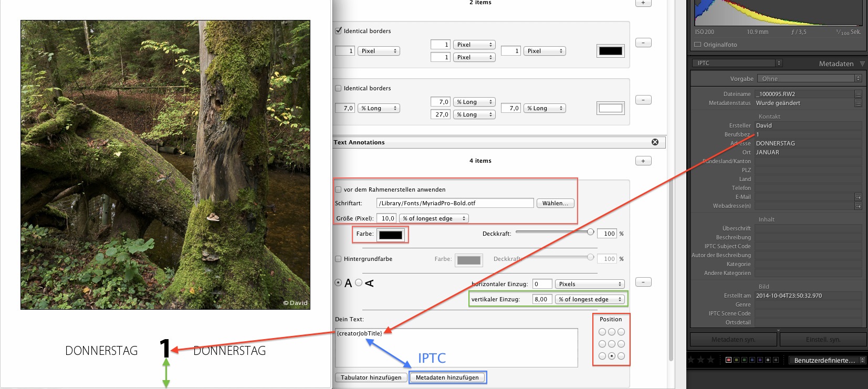Open the gray Hintergrund Farbe swatch
Viewport: 868px width, 389px height.
[468, 260]
